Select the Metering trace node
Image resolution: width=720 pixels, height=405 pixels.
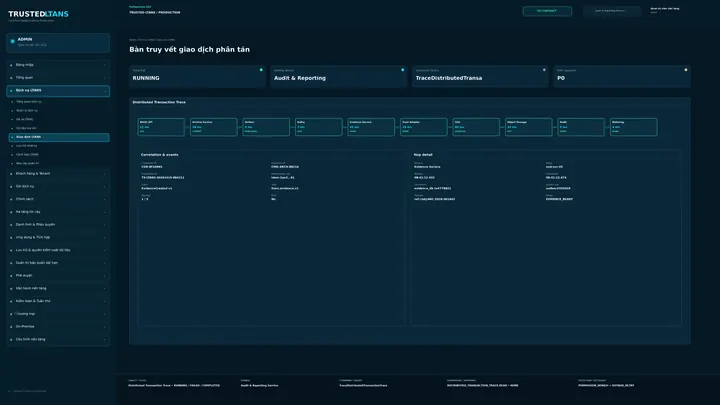click(x=633, y=127)
